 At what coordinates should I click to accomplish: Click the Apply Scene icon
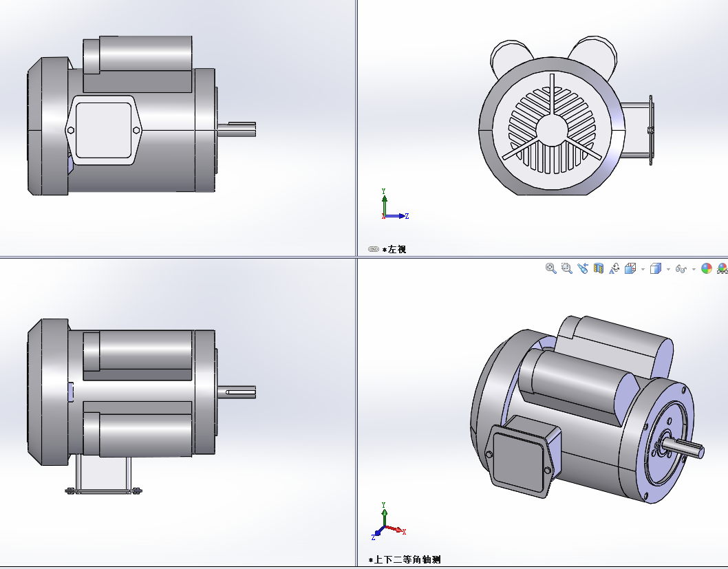(722, 268)
